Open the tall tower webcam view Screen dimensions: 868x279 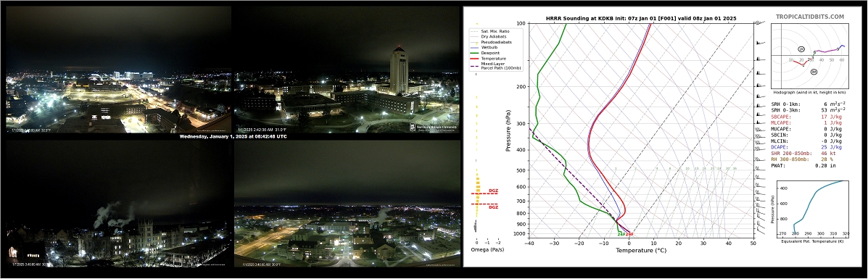pyautogui.click(x=346, y=69)
